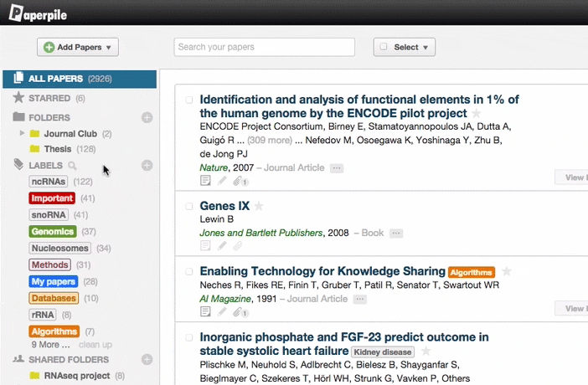Click pencil edit icon for Enabling Technology paper
The width and height of the screenshot is (588, 385).
(x=222, y=312)
